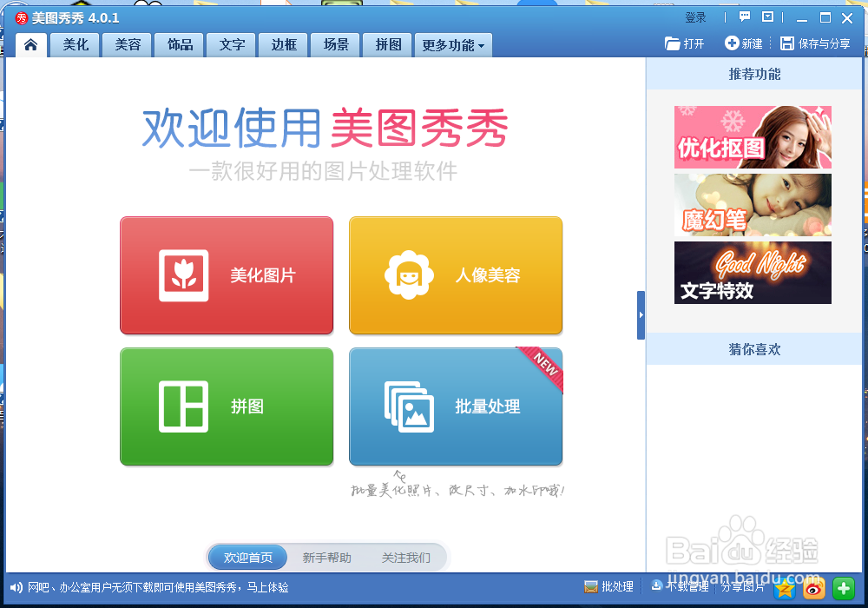This screenshot has height=608, width=868.
Task: Click the 网吧、办公室用户 status bar message
Action: 158,587
